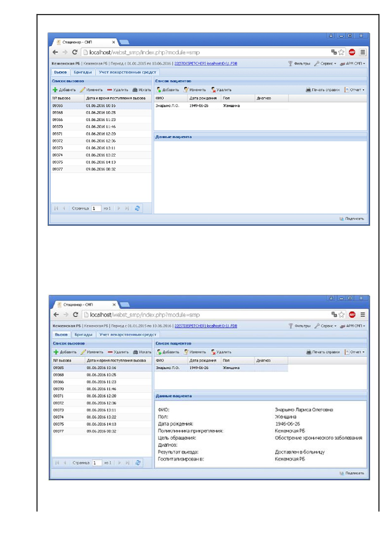The image size is (392, 555).
Task: Open Chrome menu in lower browser
Action: pyautogui.click(x=363, y=315)
